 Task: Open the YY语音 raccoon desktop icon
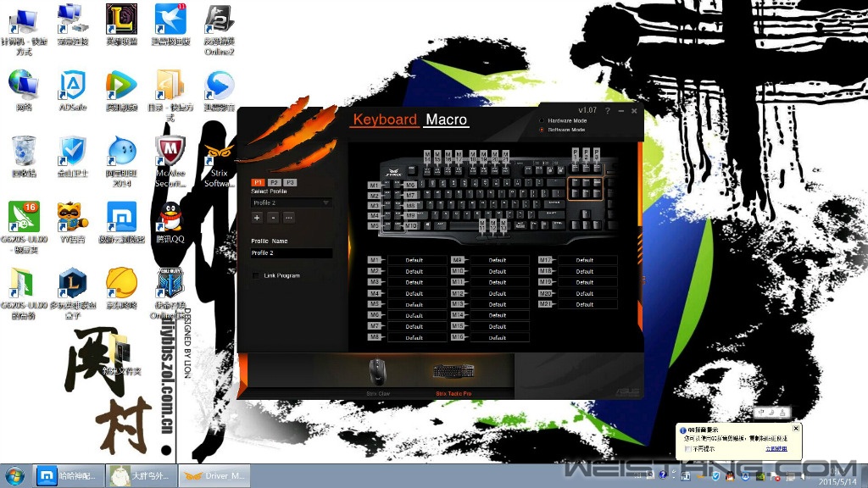tap(73, 223)
